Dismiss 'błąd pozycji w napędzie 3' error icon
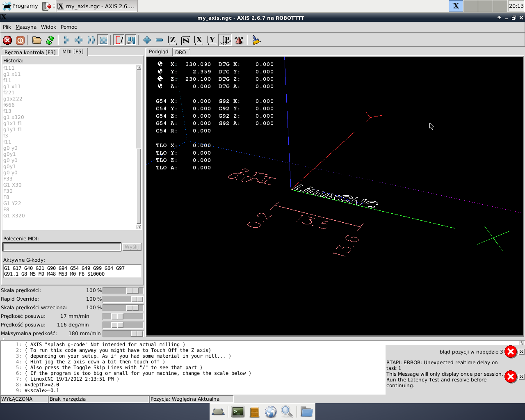525x420 pixels. click(x=511, y=352)
